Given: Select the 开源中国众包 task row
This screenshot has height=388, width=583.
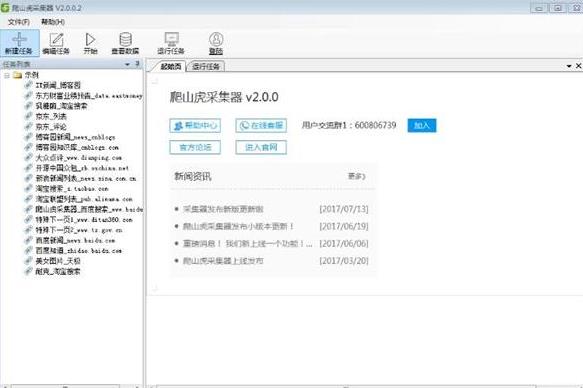Looking at the screenshot, I should [82, 168].
